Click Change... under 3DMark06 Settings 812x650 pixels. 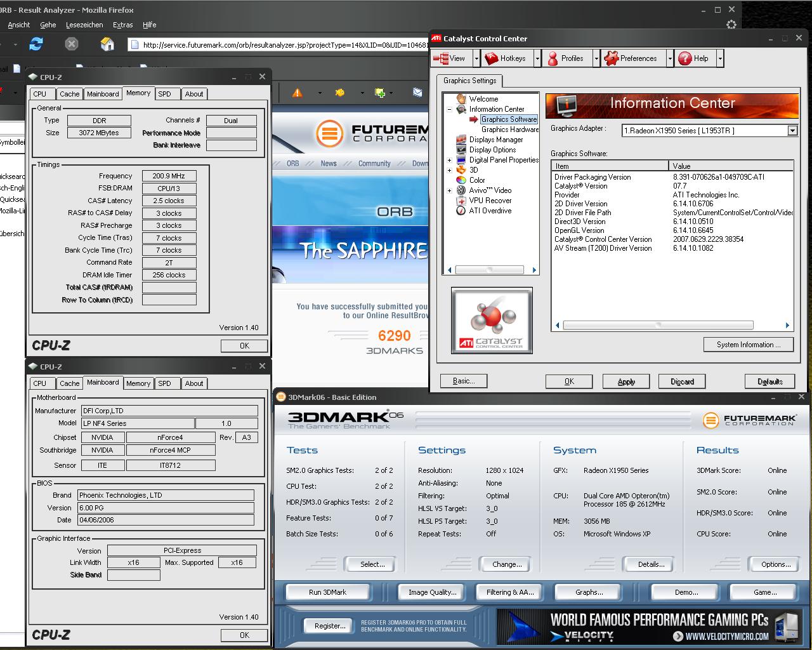coord(507,564)
